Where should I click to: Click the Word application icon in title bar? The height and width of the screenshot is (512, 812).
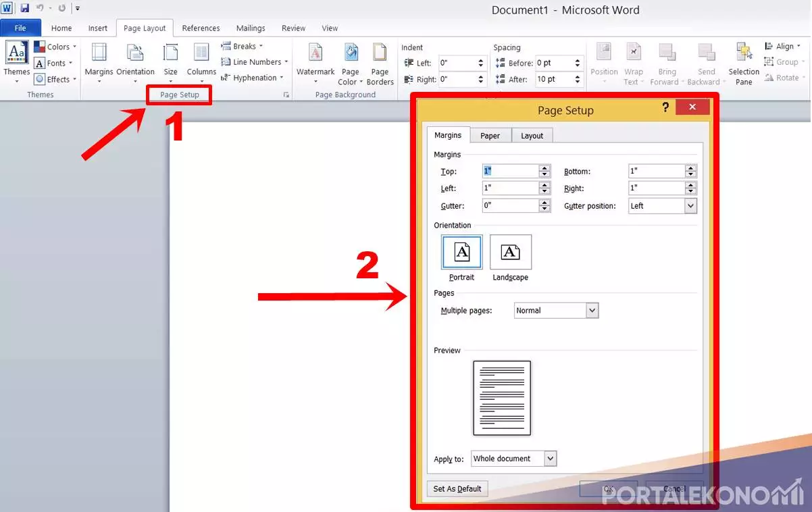(x=7, y=8)
